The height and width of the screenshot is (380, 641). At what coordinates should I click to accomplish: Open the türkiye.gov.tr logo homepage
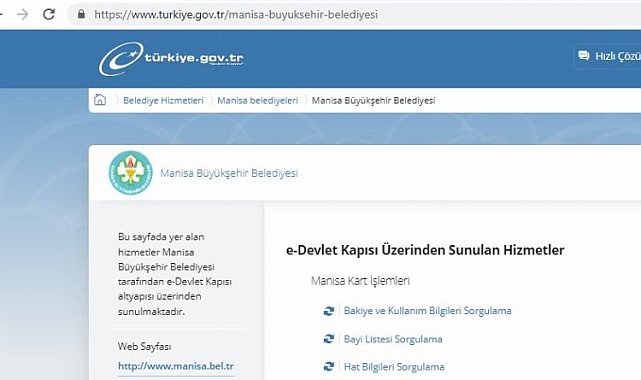click(x=171, y=59)
